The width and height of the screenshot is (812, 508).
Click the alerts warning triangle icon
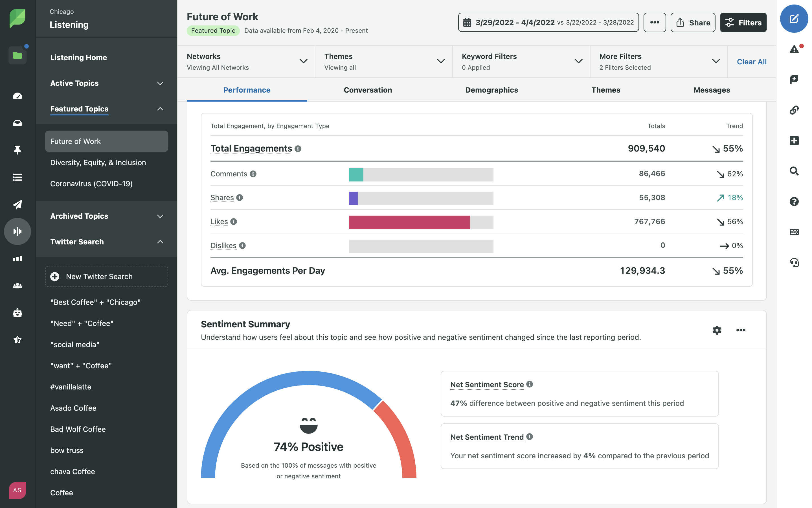click(794, 49)
